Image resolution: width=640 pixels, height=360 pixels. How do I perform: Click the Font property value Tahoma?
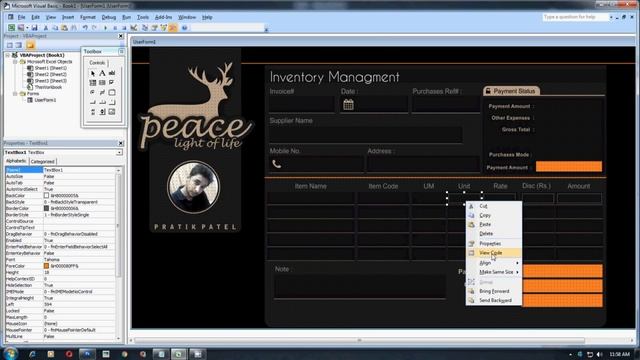(80, 260)
